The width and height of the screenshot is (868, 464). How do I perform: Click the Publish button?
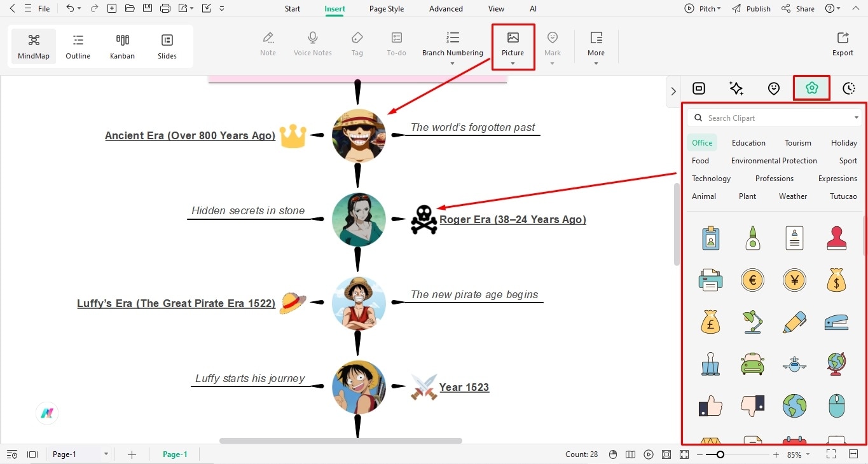[x=752, y=9]
